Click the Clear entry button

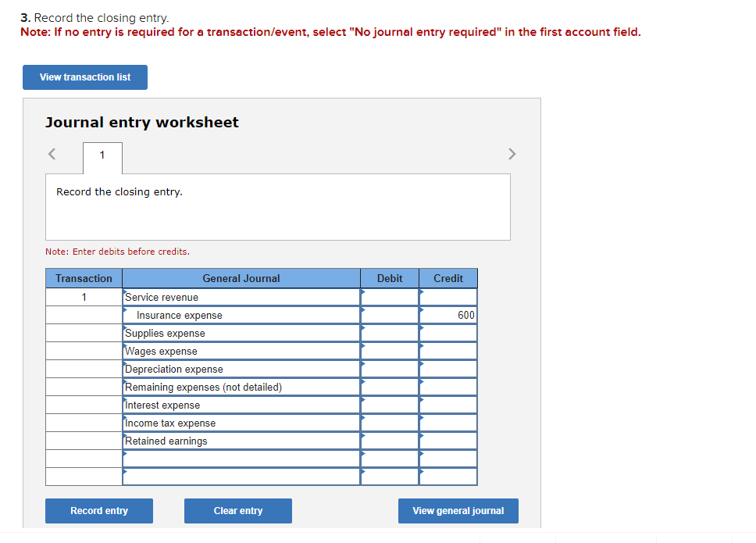pyautogui.click(x=237, y=510)
